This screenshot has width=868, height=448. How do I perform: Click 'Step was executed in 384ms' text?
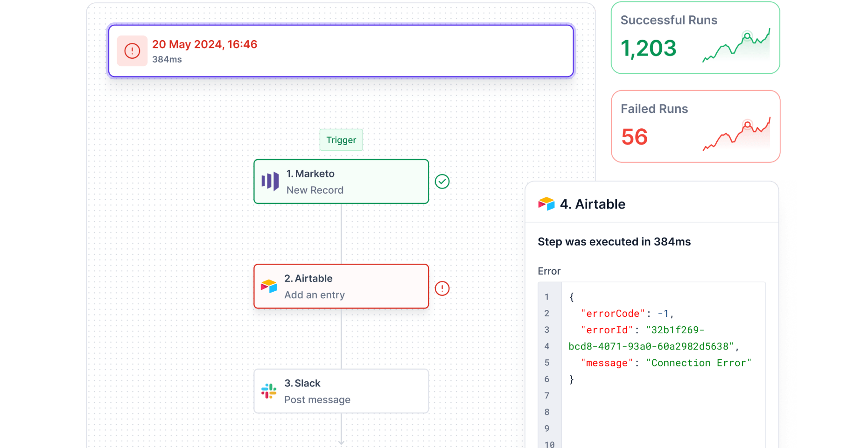pyautogui.click(x=614, y=242)
